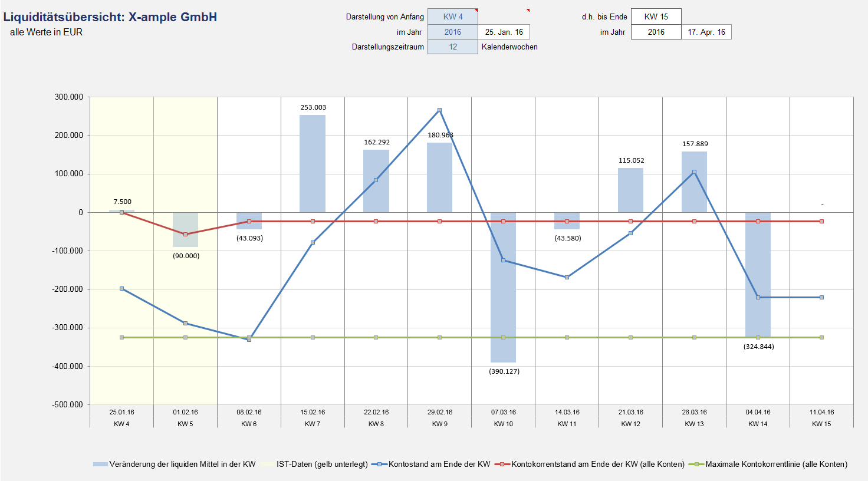This screenshot has width=868, height=481.
Task: Click the end week cell KW 15
Action: (656, 17)
